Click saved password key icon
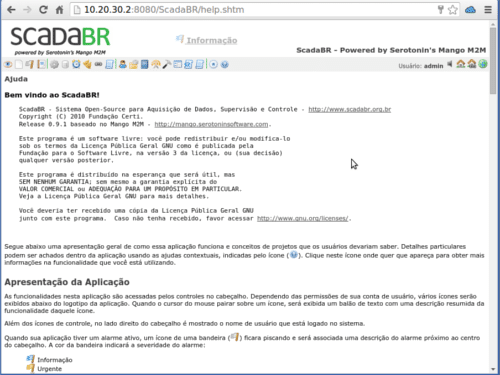Image resolution: width=500 pixels, height=375 pixels. coord(440,10)
